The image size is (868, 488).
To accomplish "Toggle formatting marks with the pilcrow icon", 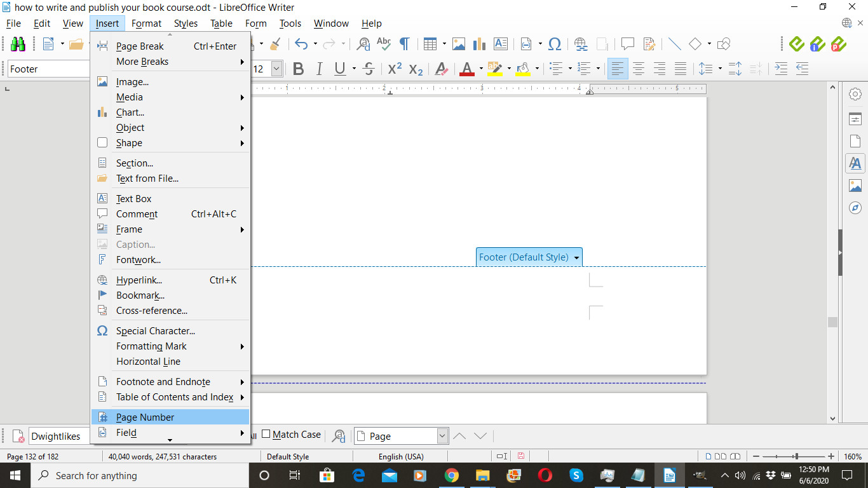I will coord(404,44).
